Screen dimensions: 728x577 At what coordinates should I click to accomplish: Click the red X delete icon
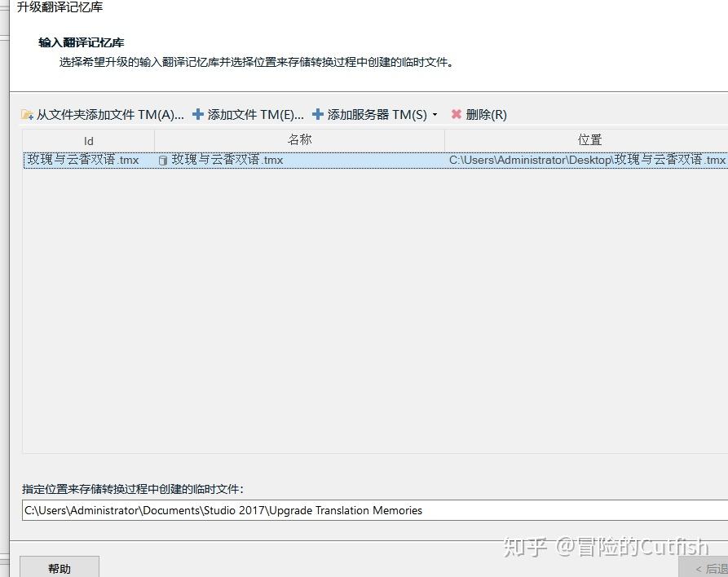coord(456,115)
